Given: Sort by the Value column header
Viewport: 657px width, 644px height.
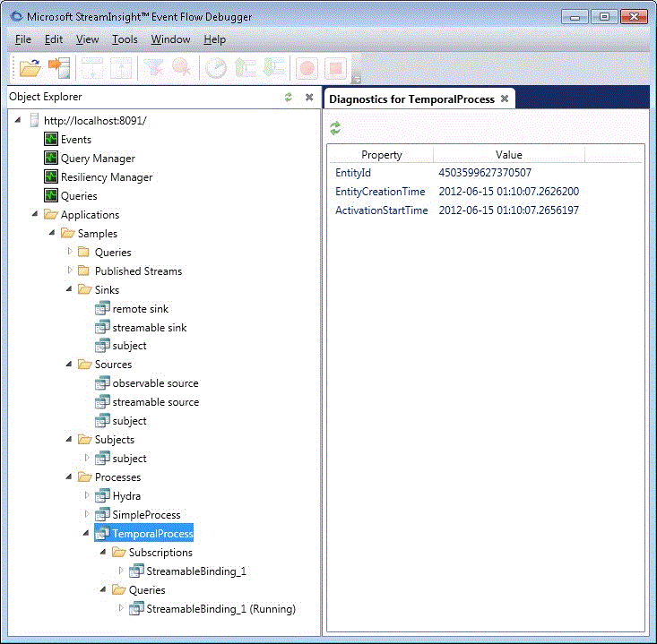Looking at the screenshot, I should coord(509,155).
